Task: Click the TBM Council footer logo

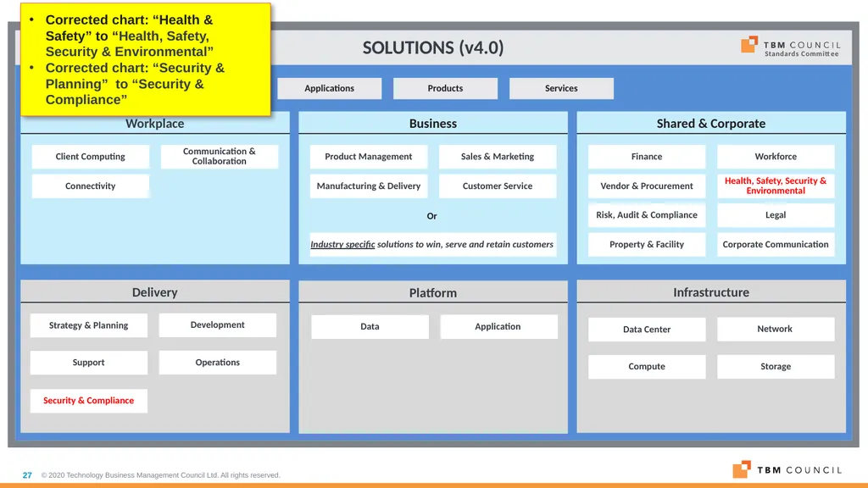Action: coord(787,469)
